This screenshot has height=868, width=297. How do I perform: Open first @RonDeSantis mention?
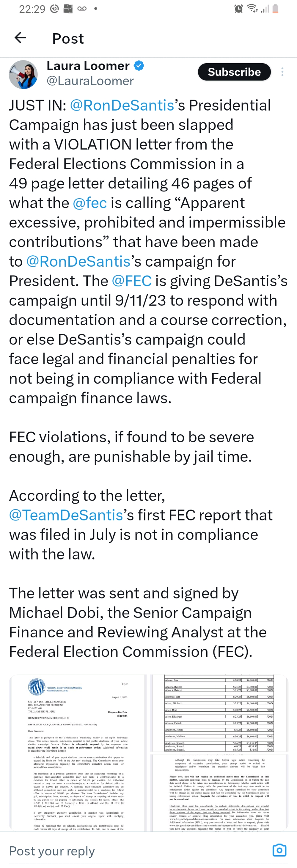pyautogui.click(x=122, y=105)
